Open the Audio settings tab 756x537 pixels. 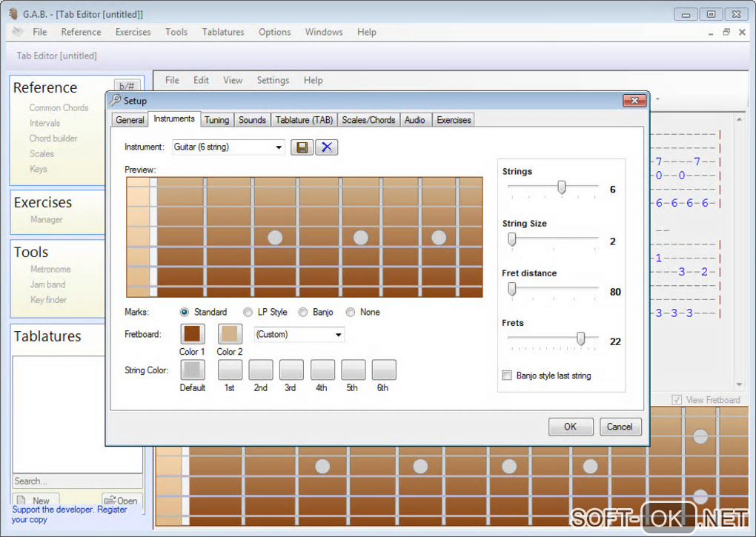414,120
